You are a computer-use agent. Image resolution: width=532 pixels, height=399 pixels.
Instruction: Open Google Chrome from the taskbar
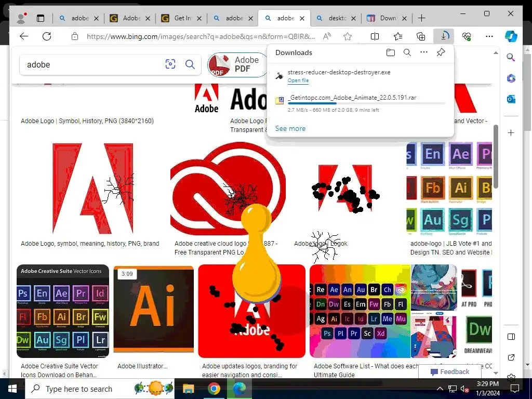[214, 389]
